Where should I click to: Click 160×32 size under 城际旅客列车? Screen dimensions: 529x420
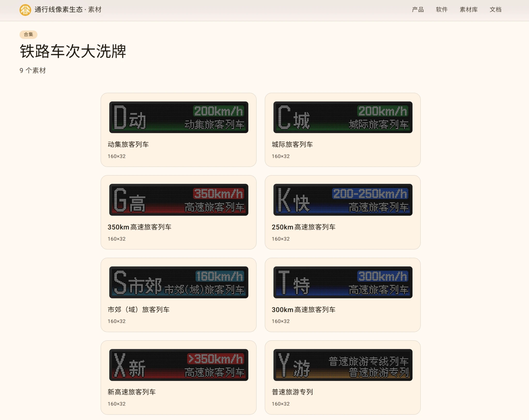[281, 156]
